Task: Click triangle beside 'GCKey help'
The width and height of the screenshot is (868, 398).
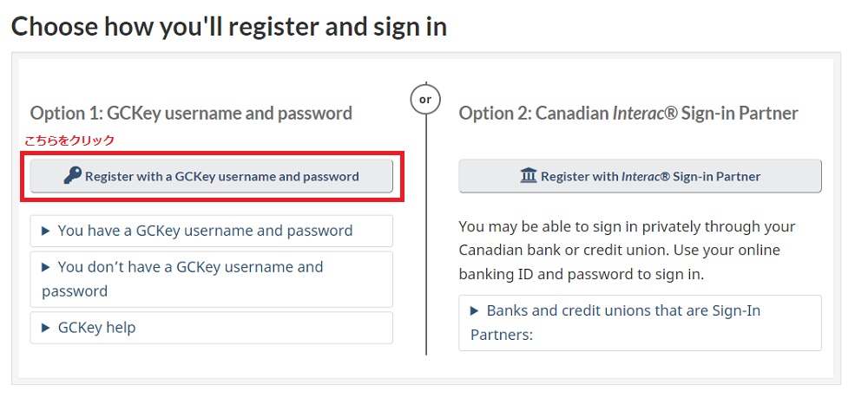Action: 46,328
